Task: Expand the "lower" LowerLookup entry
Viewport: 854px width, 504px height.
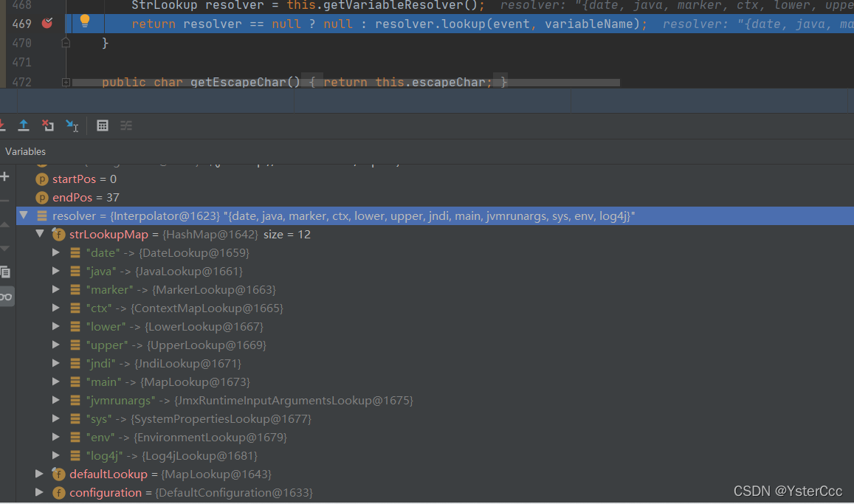Action: pos(55,327)
